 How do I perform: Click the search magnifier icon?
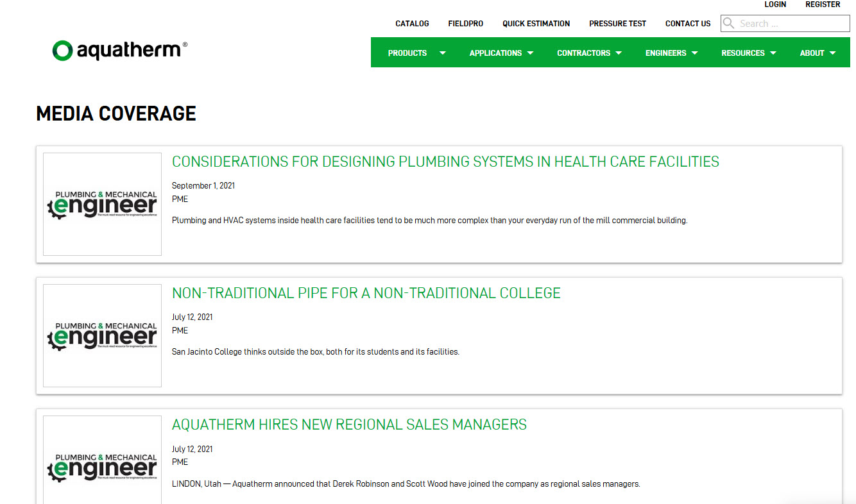pyautogui.click(x=729, y=24)
